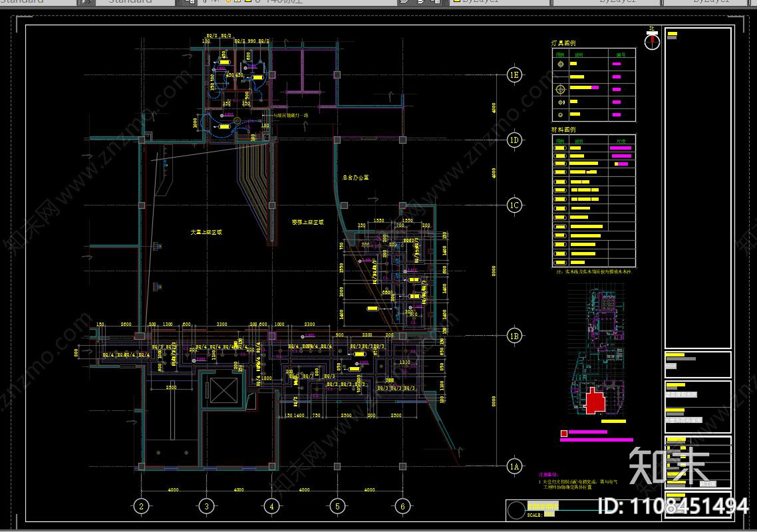The height and width of the screenshot is (532, 757).
Task: Click the 材料图例 legend title
Action: [x=563, y=130]
